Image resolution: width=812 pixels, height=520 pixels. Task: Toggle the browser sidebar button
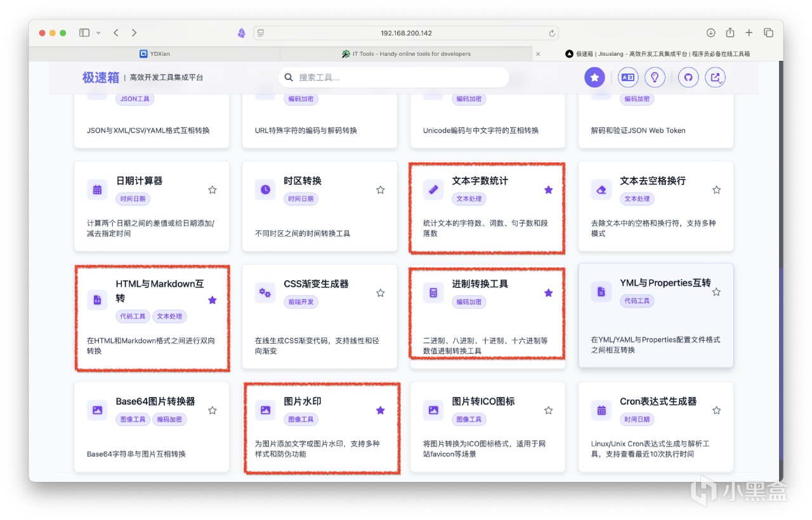tap(84, 33)
